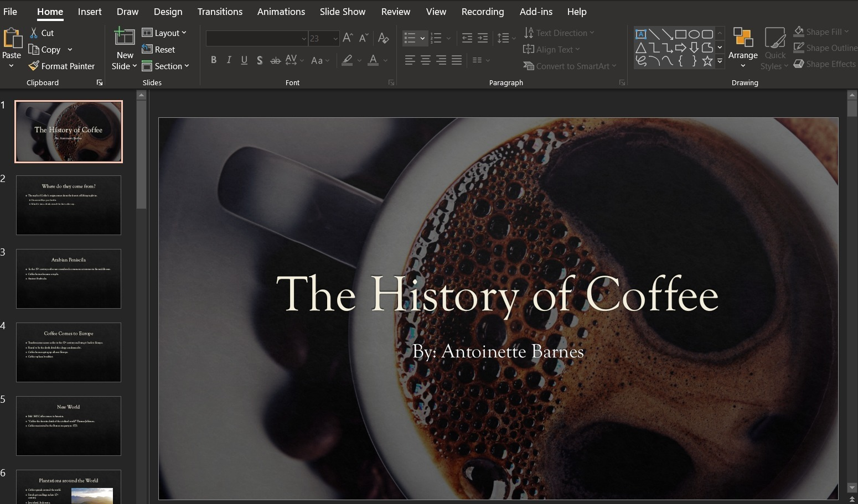858x504 pixels.
Task: Justify the paragraph text
Action: point(456,60)
